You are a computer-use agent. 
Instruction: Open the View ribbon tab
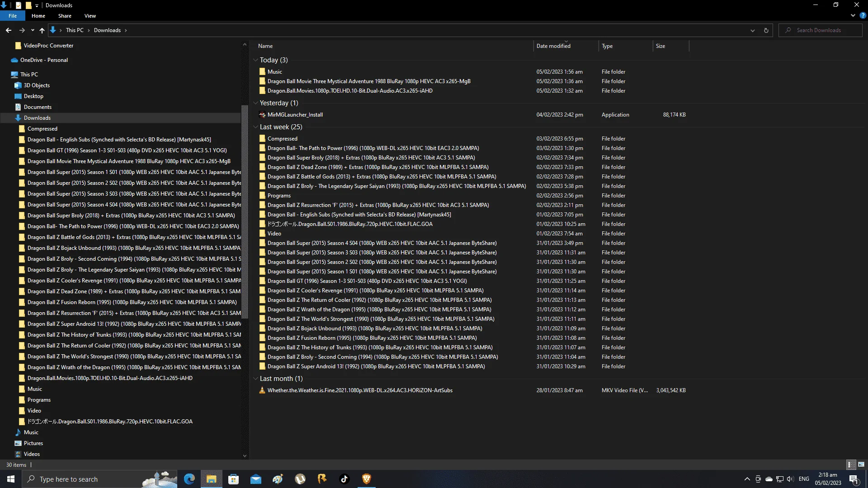tap(90, 16)
